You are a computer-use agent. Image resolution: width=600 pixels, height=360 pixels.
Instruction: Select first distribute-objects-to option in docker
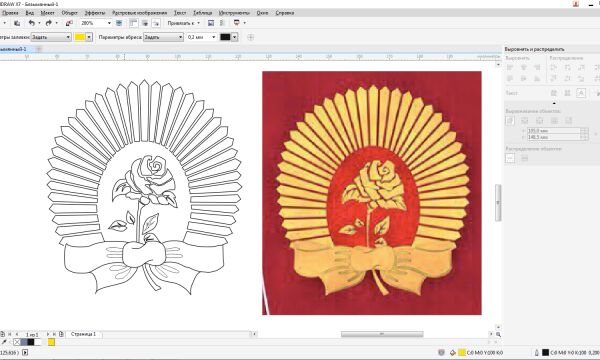point(510,158)
